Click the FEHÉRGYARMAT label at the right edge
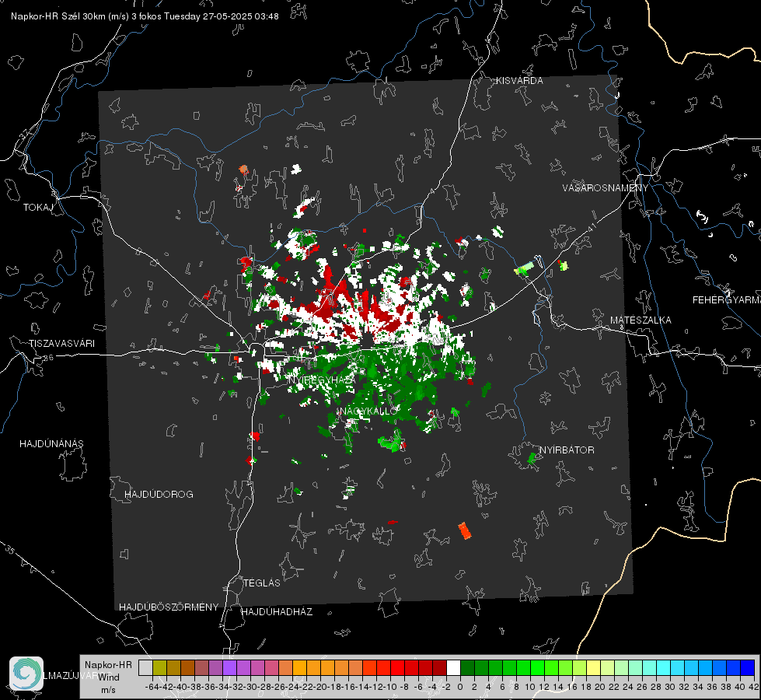Image resolution: width=761 pixels, height=700 pixels. (x=726, y=300)
